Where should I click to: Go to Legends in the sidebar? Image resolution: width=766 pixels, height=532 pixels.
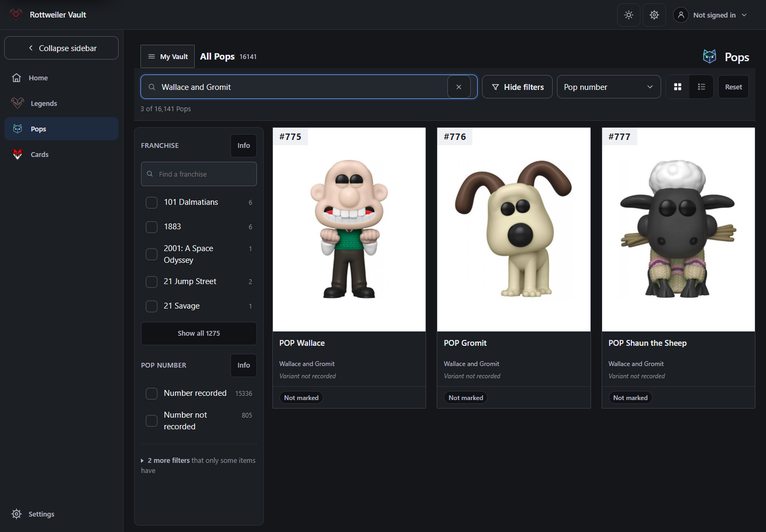tap(61, 103)
